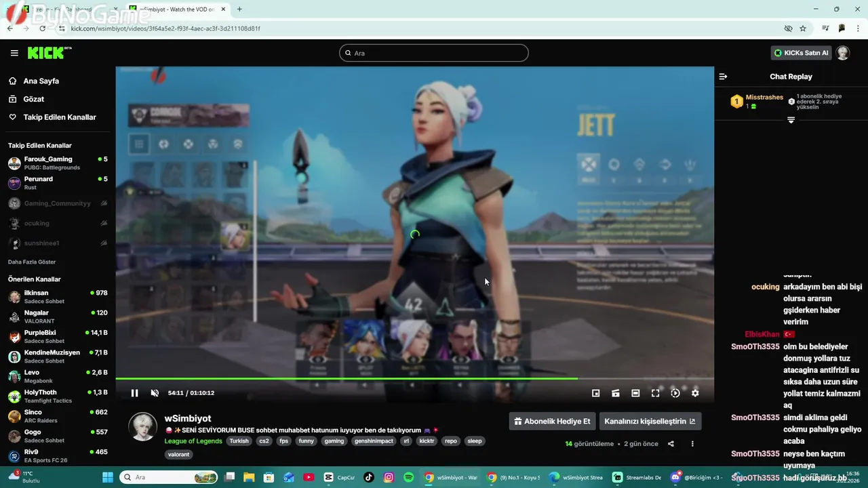Select the funny tag

coord(306,441)
